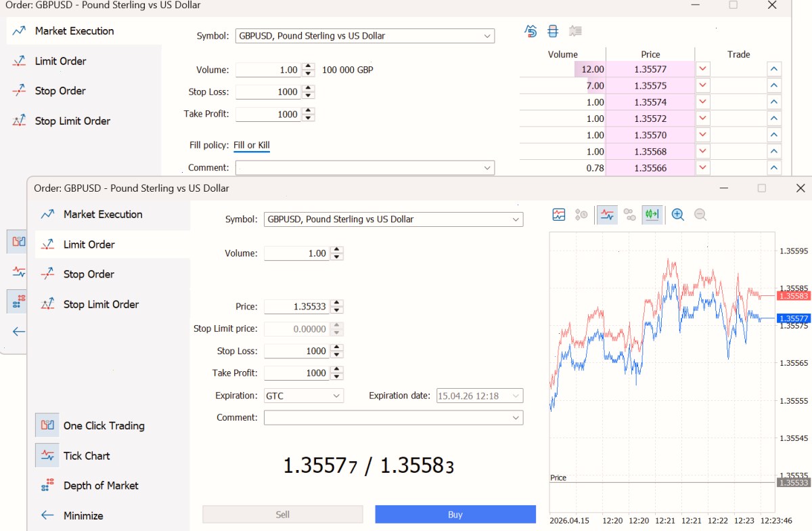The width and height of the screenshot is (812, 531).
Task: In the back window, click the Depth of Market icon
Action: tap(18, 301)
